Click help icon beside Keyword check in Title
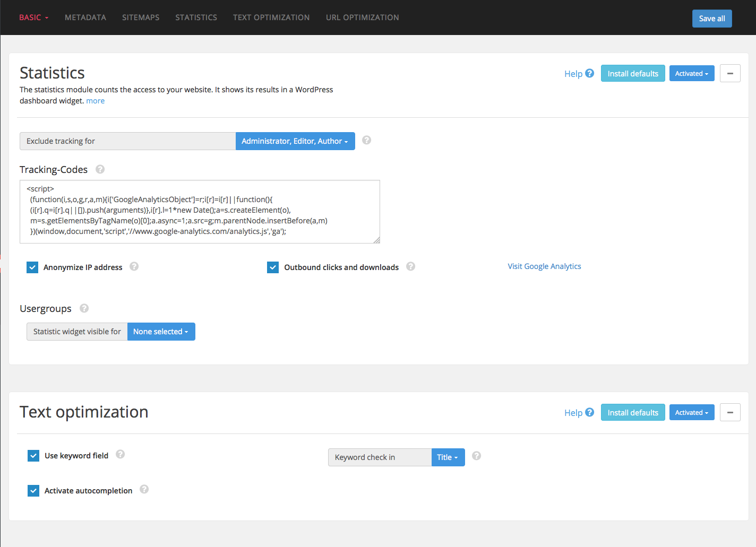 [x=477, y=456]
